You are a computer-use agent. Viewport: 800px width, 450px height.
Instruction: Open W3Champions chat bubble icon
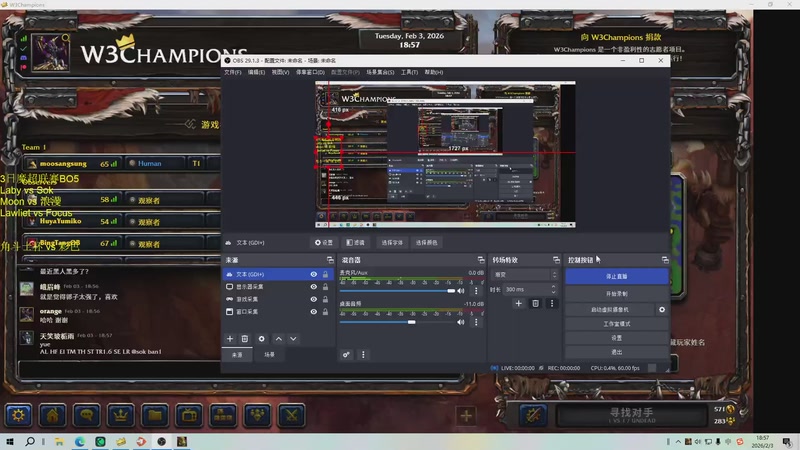(x=87, y=415)
